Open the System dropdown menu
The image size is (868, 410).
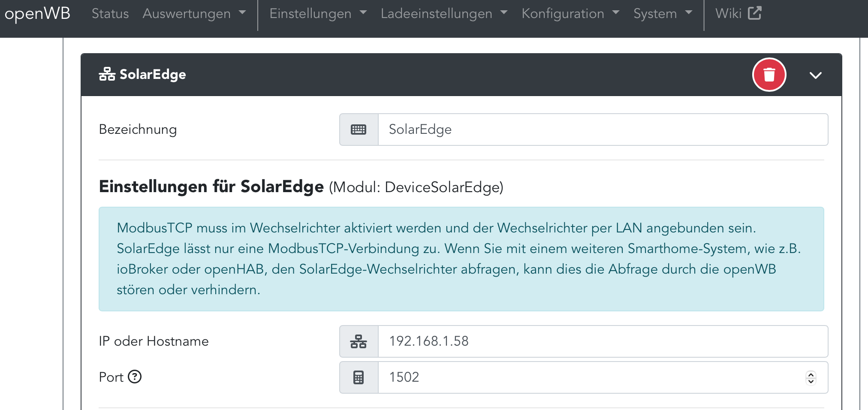(663, 14)
